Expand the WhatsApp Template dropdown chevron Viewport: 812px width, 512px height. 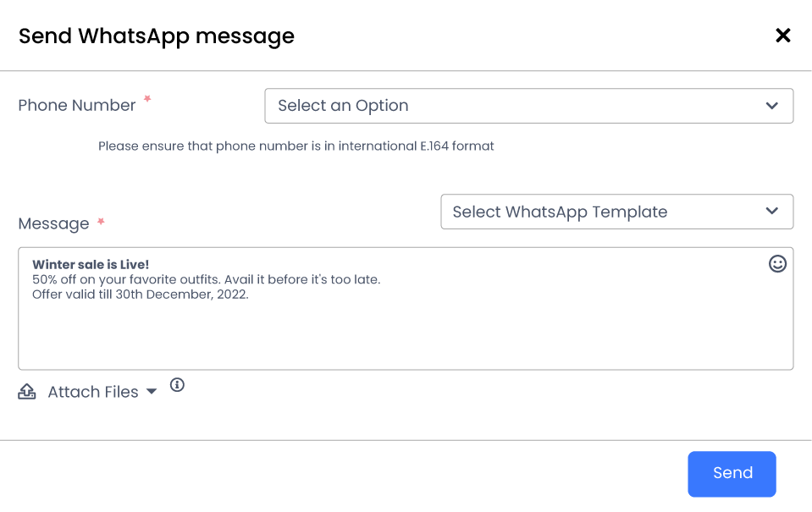pos(771,212)
